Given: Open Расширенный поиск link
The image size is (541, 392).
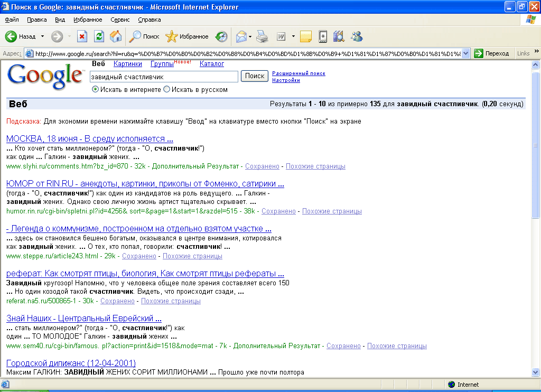Looking at the screenshot, I should pyautogui.click(x=299, y=73).
